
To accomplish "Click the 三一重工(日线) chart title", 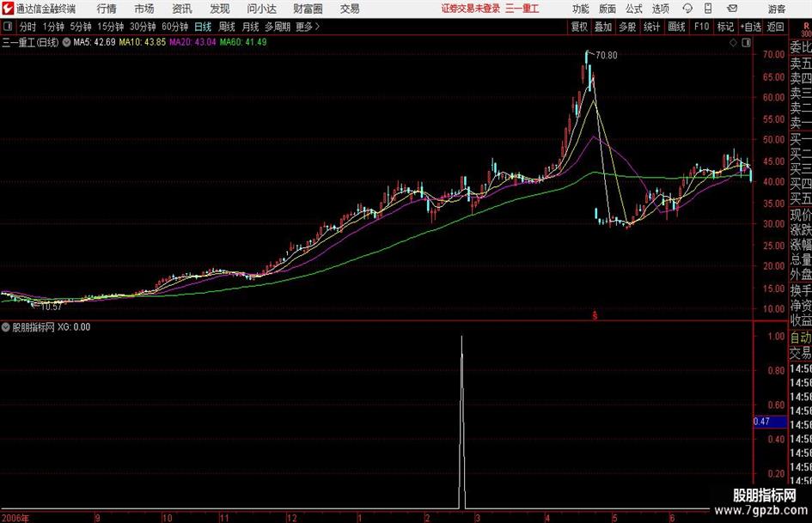I will [x=30, y=42].
